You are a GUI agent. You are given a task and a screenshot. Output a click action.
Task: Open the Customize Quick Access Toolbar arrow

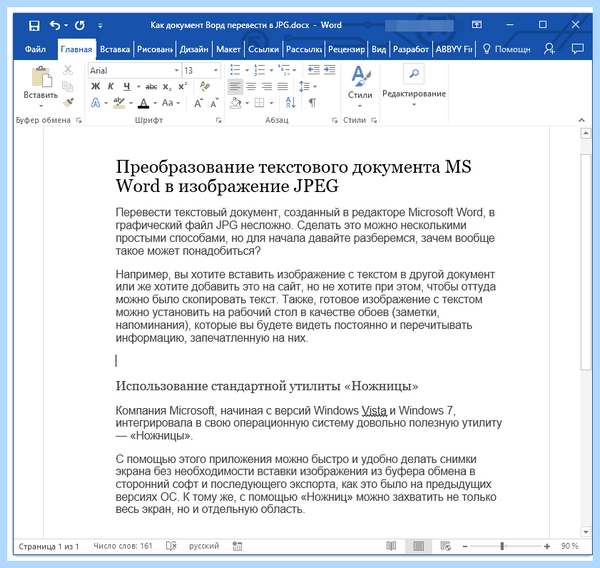tap(100, 26)
